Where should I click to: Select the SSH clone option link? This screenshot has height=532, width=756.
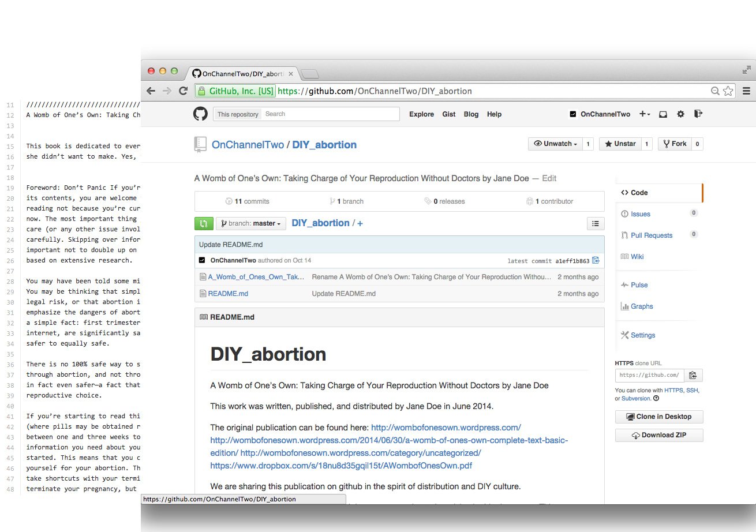point(692,391)
